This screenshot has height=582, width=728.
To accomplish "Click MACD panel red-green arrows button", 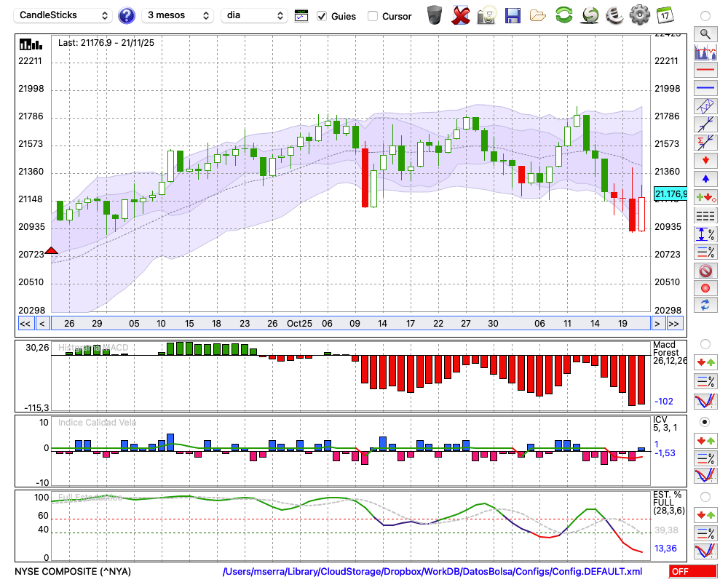I will 705,362.
